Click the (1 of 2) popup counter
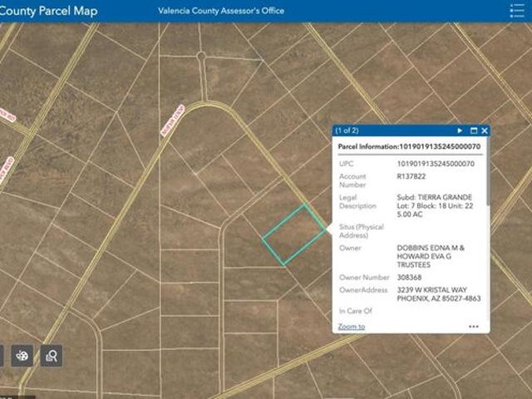This screenshot has width=532, height=399. 347,131
